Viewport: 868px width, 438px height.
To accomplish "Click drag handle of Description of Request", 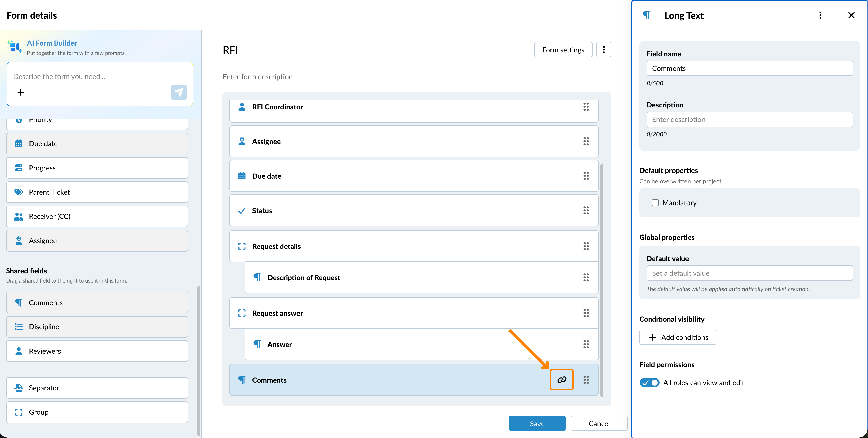I will click(586, 277).
